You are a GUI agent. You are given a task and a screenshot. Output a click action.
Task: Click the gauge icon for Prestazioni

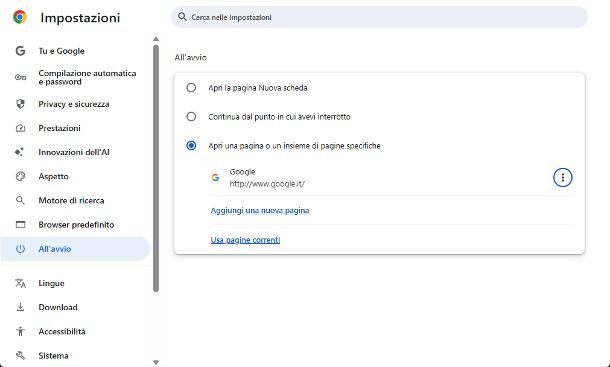tap(20, 128)
